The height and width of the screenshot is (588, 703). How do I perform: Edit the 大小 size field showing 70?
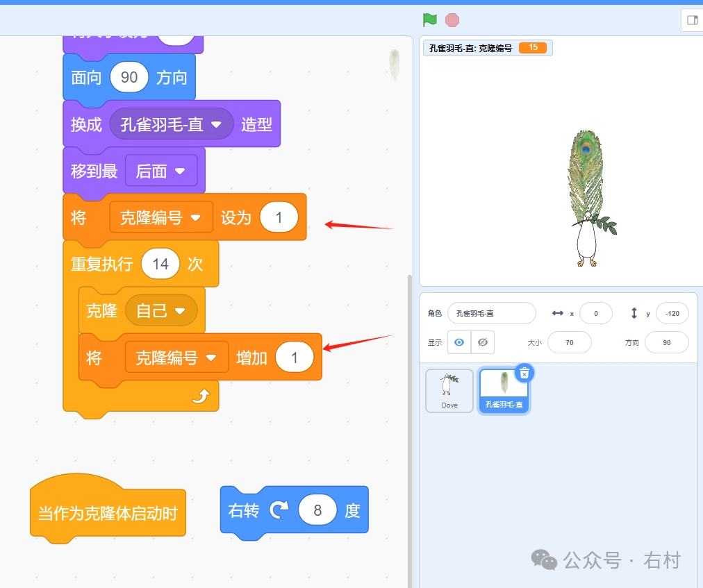pyautogui.click(x=569, y=342)
